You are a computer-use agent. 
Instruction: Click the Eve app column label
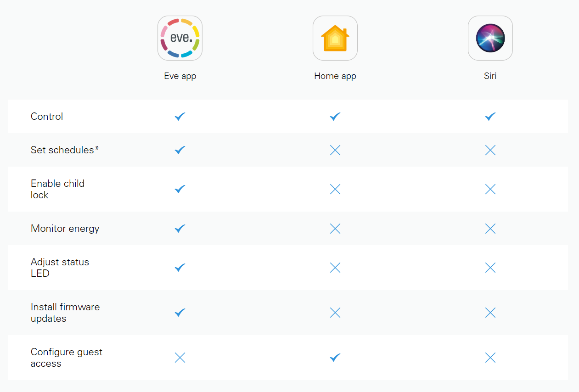coord(180,76)
